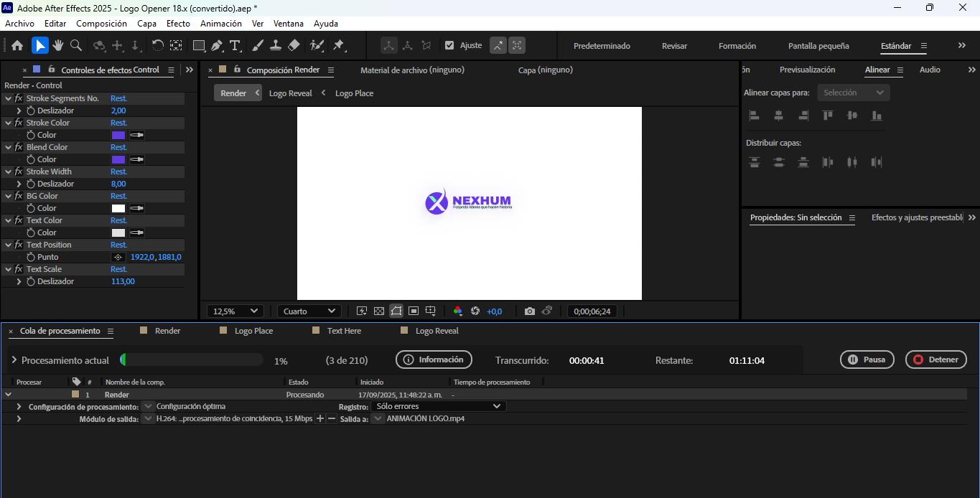980x498 pixels.
Task: Open the 12,5% zoom level dropdown
Action: (x=235, y=311)
